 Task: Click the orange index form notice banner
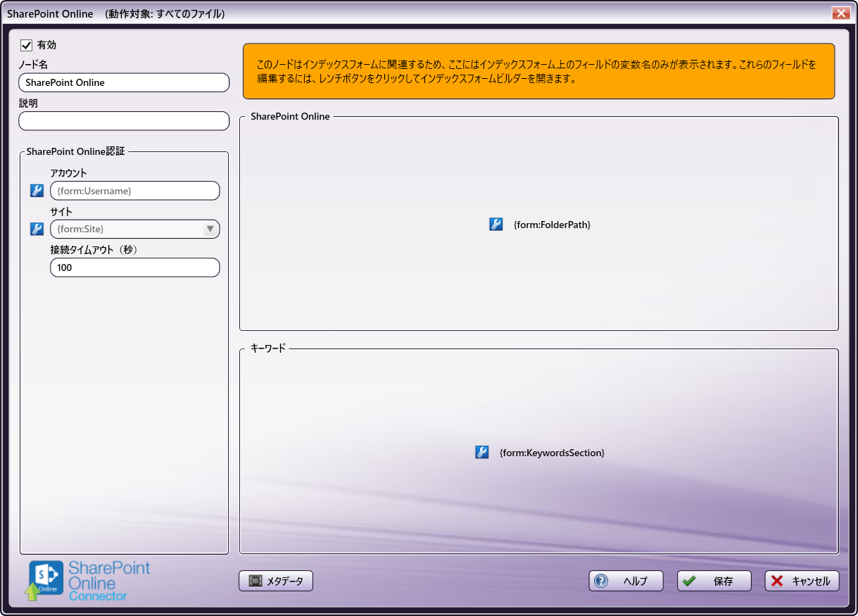(539, 71)
